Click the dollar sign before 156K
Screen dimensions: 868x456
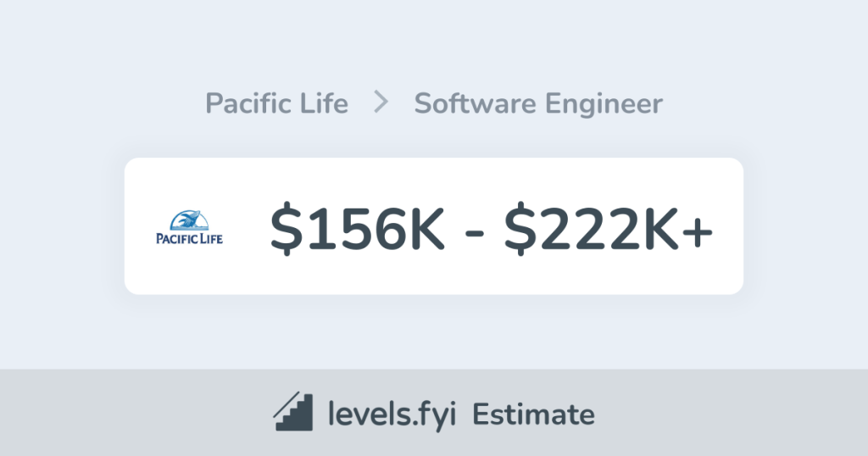(x=286, y=227)
